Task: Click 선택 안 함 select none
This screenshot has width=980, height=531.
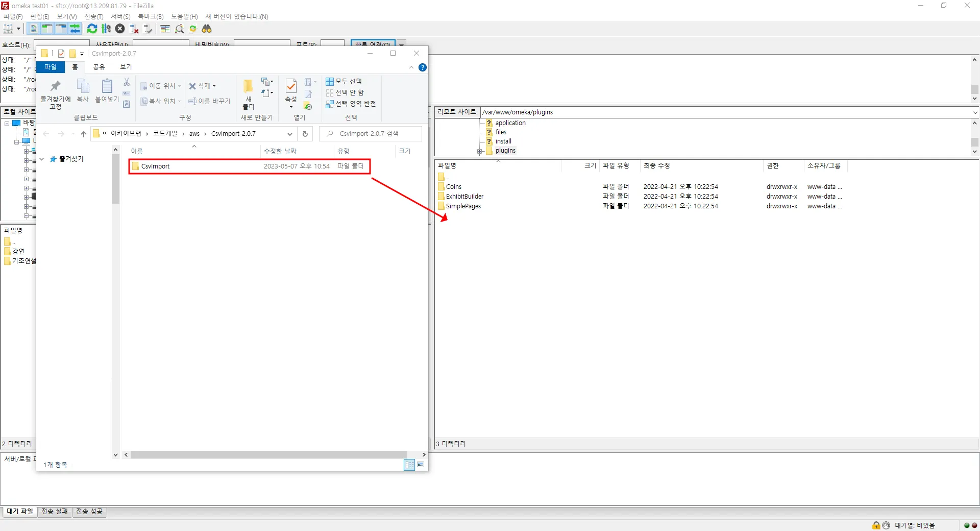Action: [345, 92]
